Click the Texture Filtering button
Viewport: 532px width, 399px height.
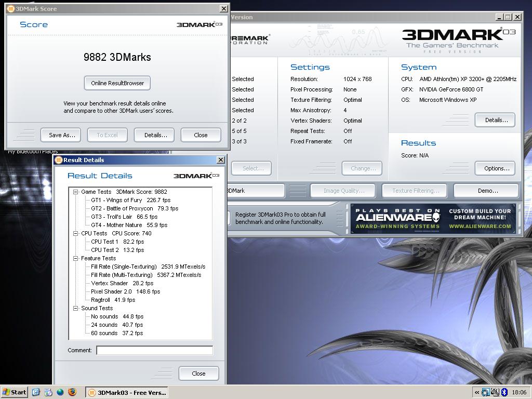tap(415, 191)
